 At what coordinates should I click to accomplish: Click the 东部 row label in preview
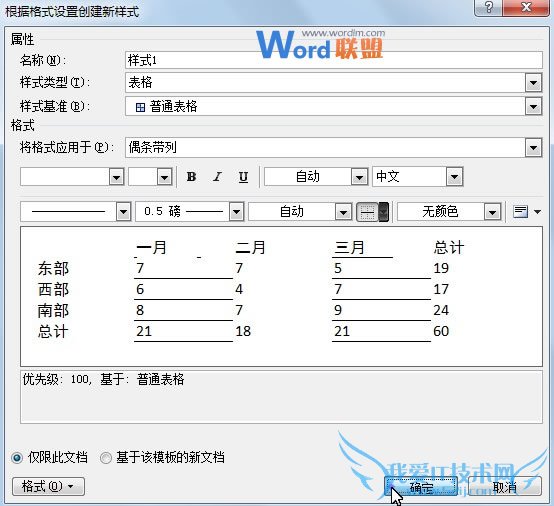click(53, 269)
